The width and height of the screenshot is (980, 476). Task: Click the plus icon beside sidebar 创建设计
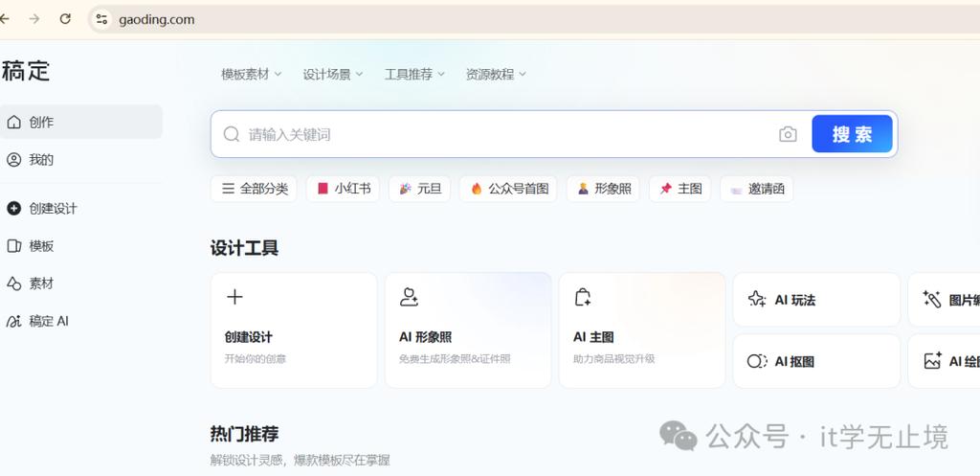pyautogui.click(x=13, y=208)
